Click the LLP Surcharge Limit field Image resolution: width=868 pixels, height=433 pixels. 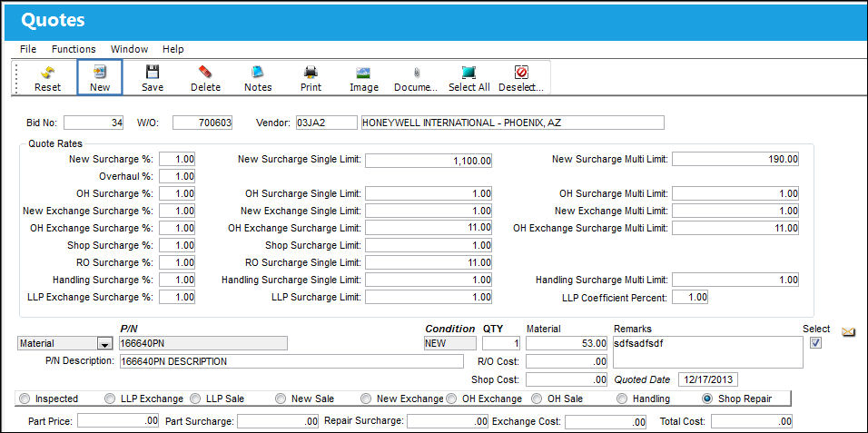point(429,297)
